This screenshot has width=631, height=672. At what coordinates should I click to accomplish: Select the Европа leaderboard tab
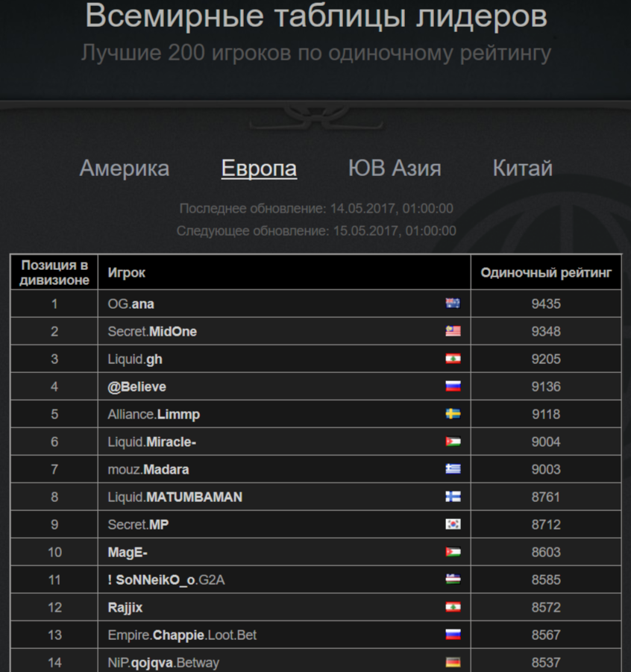pyautogui.click(x=259, y=168)
